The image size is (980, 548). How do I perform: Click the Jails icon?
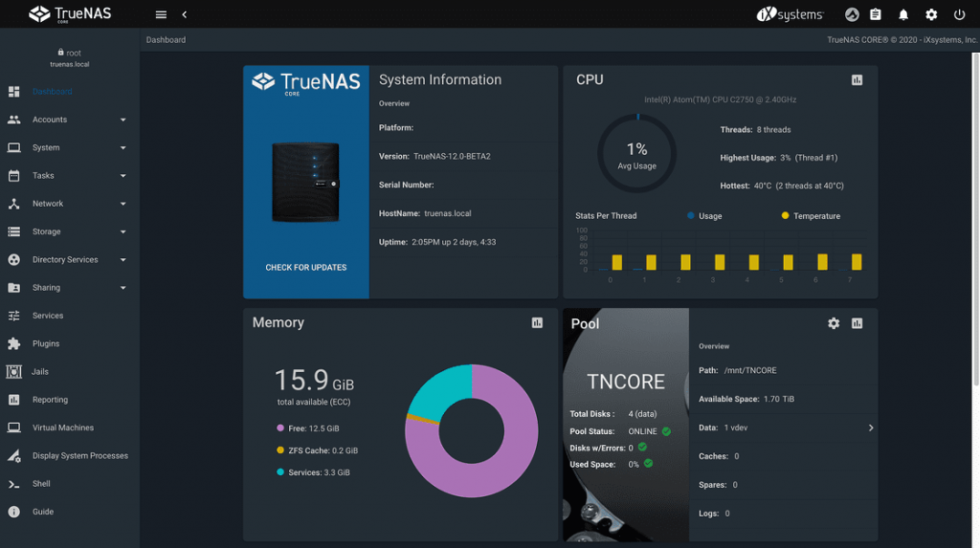pos(13,372)
